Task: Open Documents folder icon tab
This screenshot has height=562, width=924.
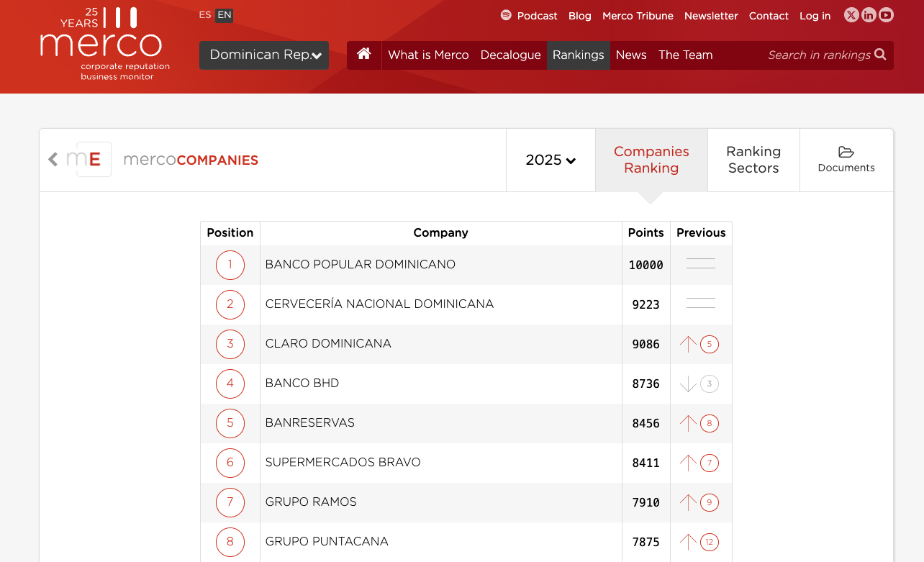Action: click(x=846, y=160)
